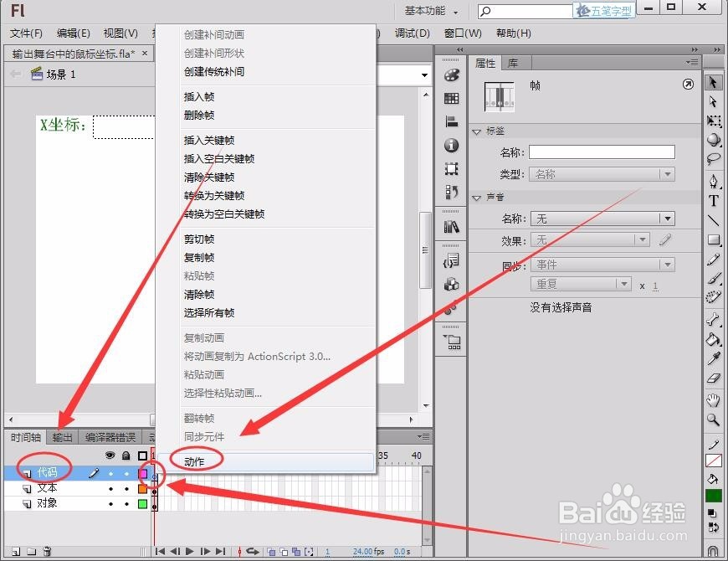
Task: Select the Lasso tool
Action: [x=713, y=159]
